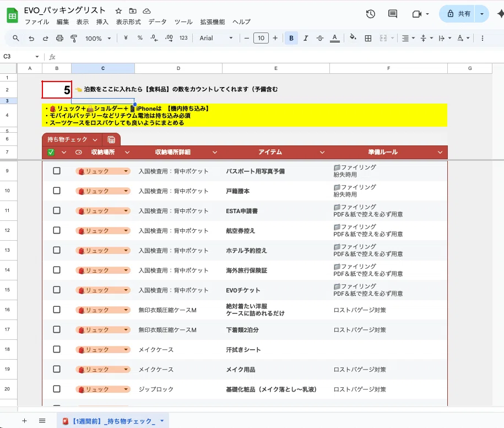504x428 pixels.
Task: Check the box for 航空券控え
Action: (57, 230)
